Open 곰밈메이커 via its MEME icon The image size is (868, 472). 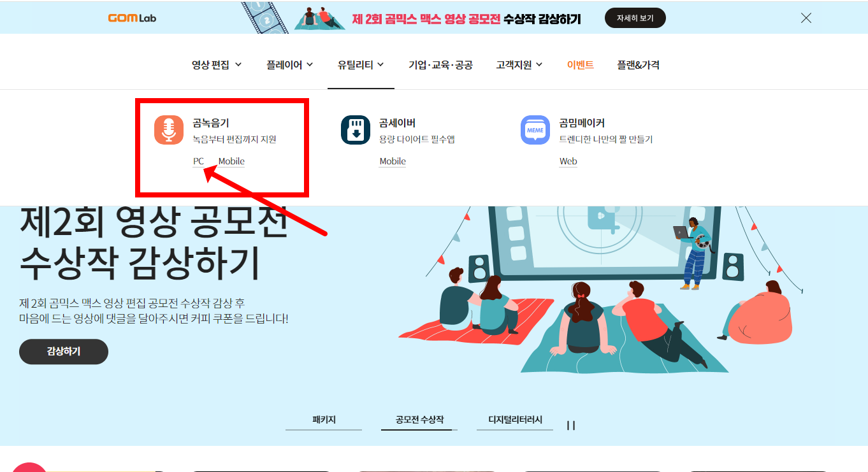point(535,131)
